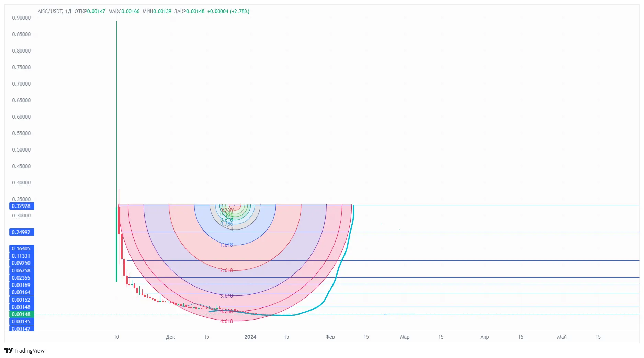The height and width of the screenshot is (358, 644).
Task: Click the 0.60000 price axis tick
Action: [21, 117]
